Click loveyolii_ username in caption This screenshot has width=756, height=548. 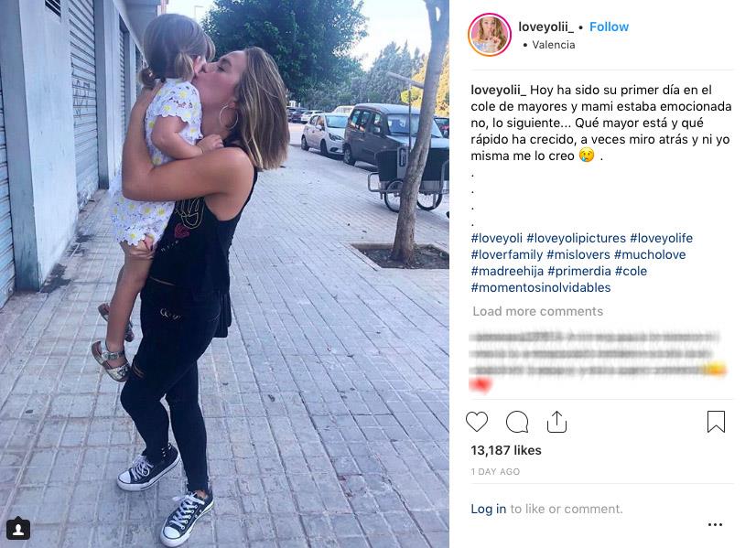click(499, 91)
